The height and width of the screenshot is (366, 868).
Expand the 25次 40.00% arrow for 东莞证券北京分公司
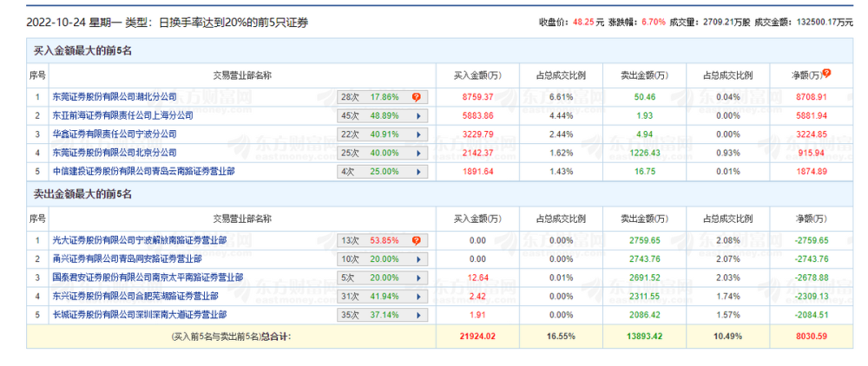[x=418, y=154]
